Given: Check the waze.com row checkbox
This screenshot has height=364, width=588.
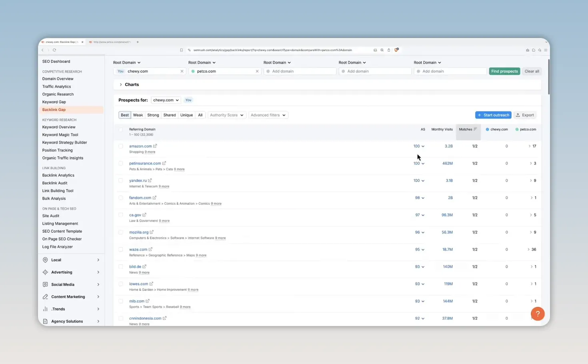Looking at the screenshot, I should click(121, 249).
